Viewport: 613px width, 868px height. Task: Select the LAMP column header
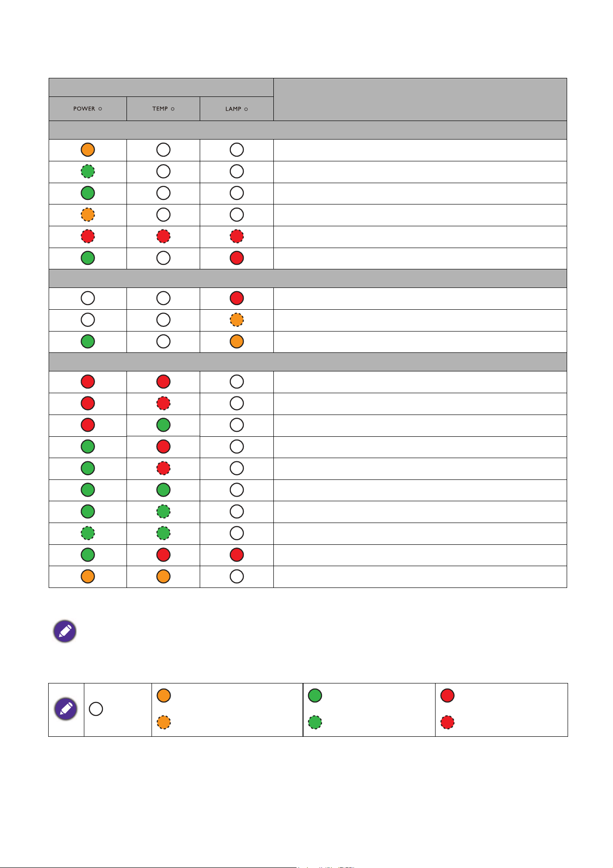pos(237,108)
